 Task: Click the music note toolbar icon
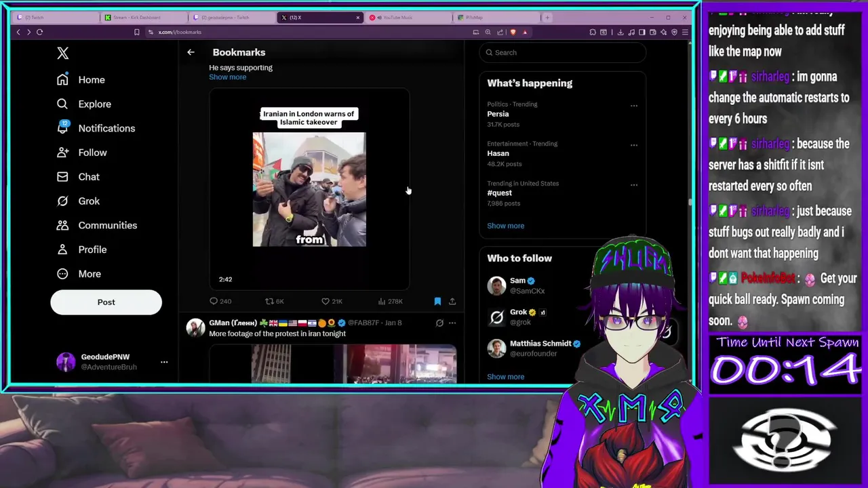[x=631, y=32]
